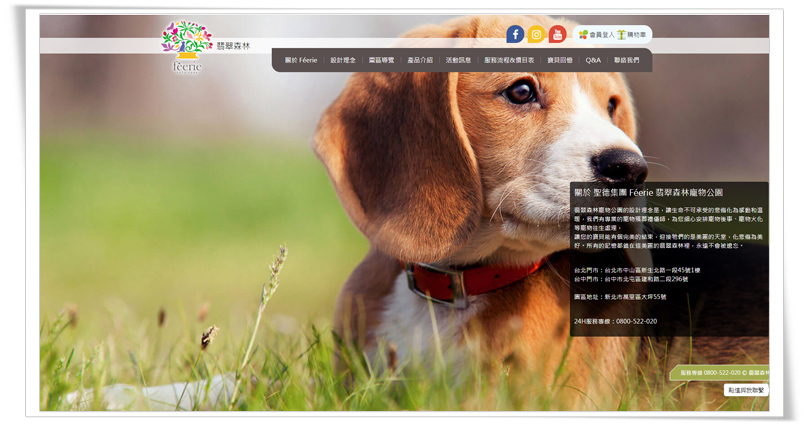This screenshot has width=810, height=428.
Task: Open the Facebook page icon
Action: tap(515, 34)
